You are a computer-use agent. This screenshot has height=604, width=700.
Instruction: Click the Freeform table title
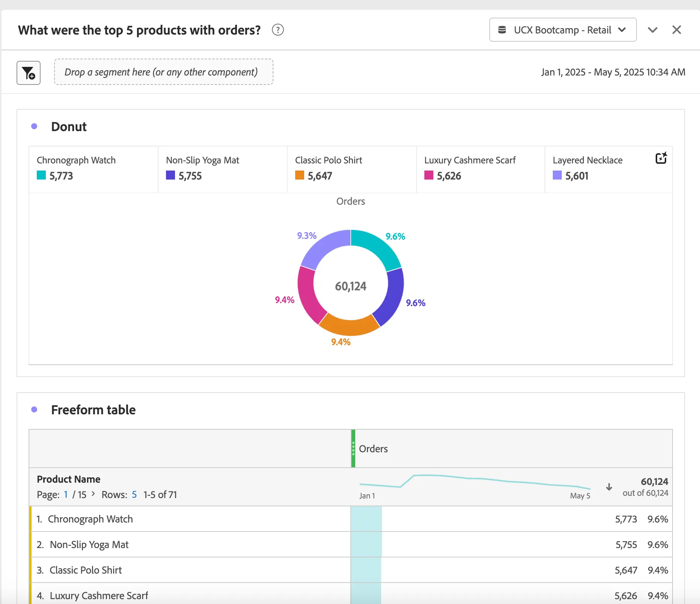click(x=93, y=410)
